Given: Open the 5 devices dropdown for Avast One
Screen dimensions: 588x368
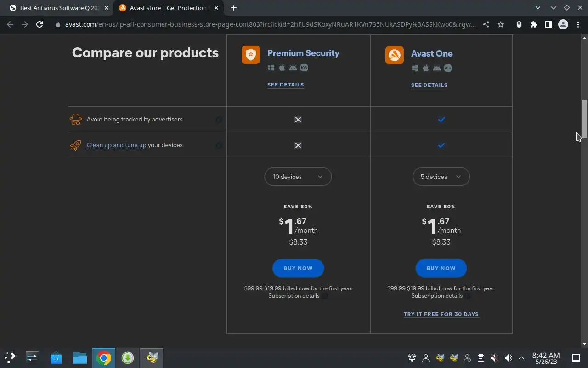Looking at the screenshot, I should pos(441,177).
